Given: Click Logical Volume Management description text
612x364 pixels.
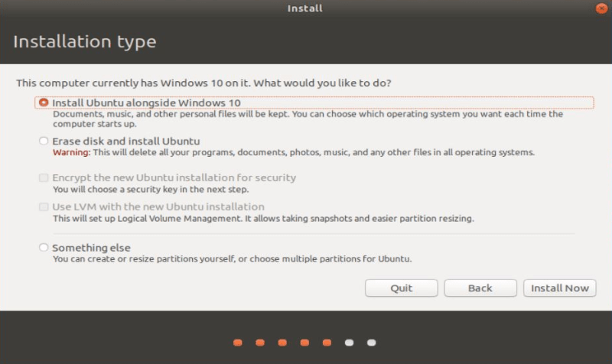Looking at the screenshot, I should click(x=263, y=219).
